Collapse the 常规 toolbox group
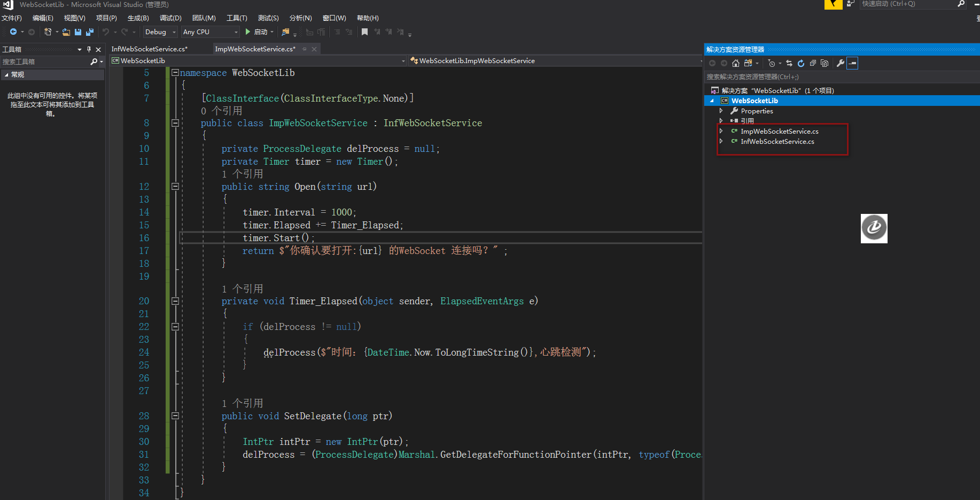This screenshot has height=500, width=980. tap(6, 75)
